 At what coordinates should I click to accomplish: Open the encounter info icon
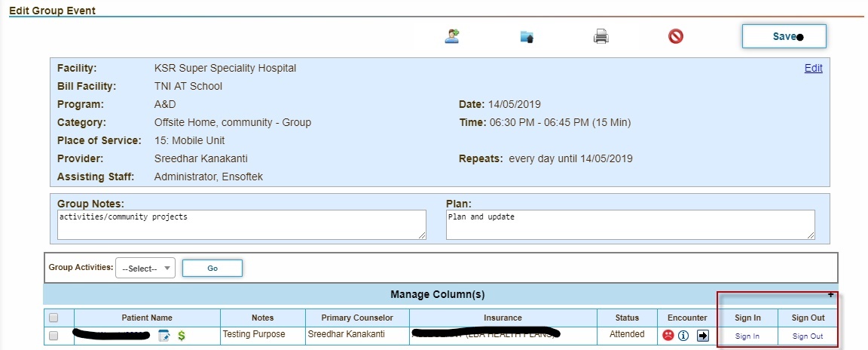point(683,336)
